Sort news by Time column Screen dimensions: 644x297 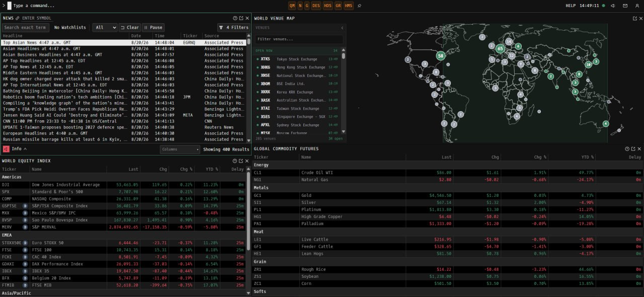click(159, 36)
